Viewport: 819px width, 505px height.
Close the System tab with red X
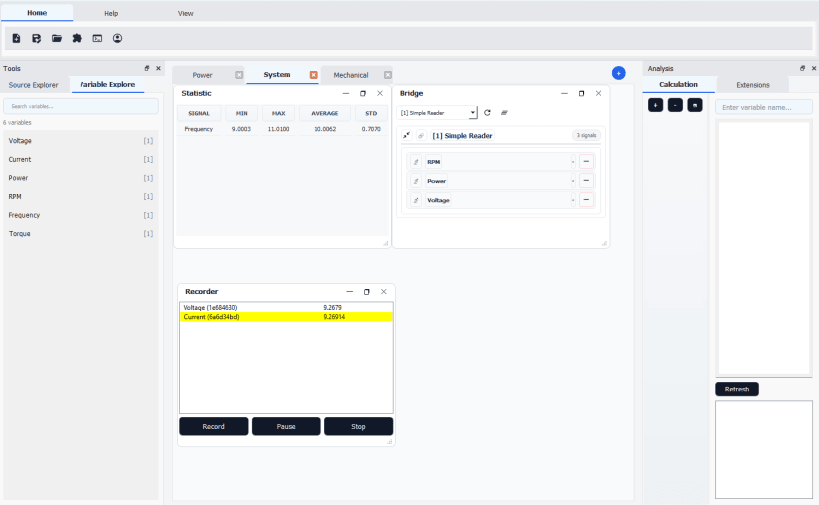click(313, 75)
